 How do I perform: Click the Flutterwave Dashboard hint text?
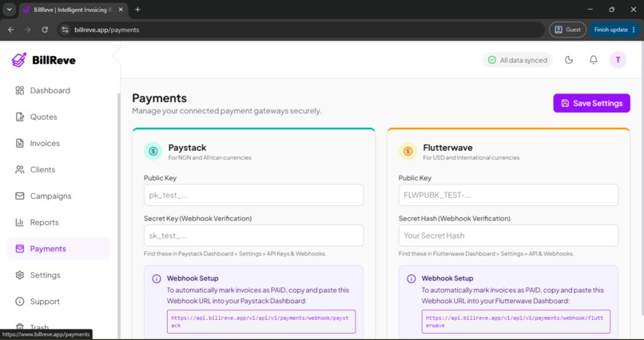(487, 254)
